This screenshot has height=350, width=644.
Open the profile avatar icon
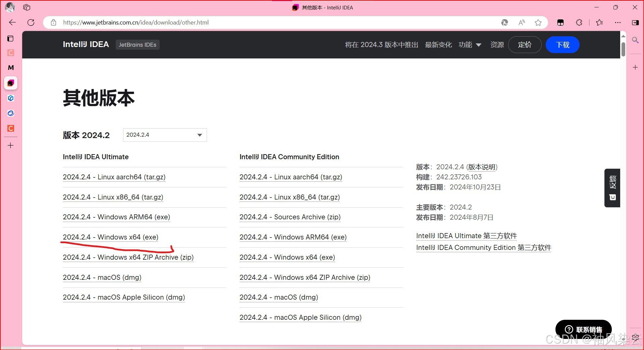(x=10, y=7)
